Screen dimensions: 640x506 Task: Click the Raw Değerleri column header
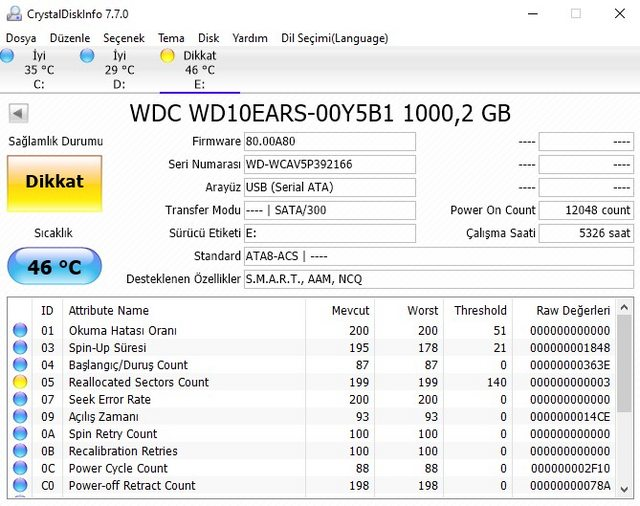click(573, 311)
